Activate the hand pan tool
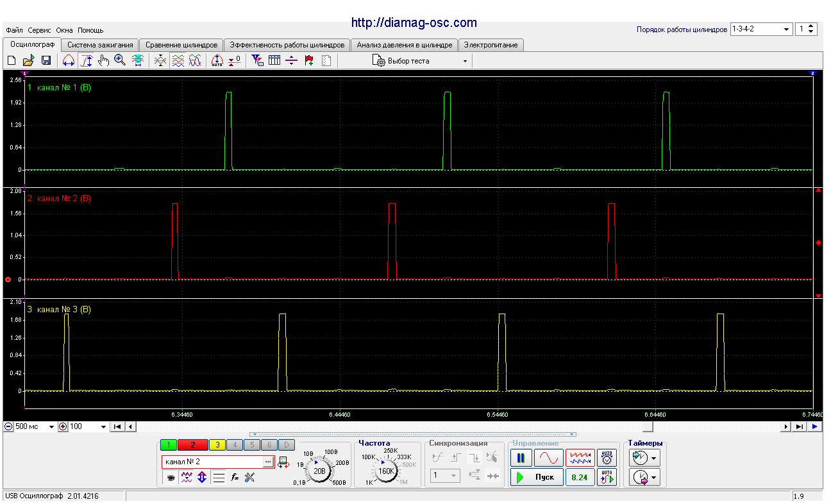This screenshot has height=504, width=831. (x=103, y=61)
